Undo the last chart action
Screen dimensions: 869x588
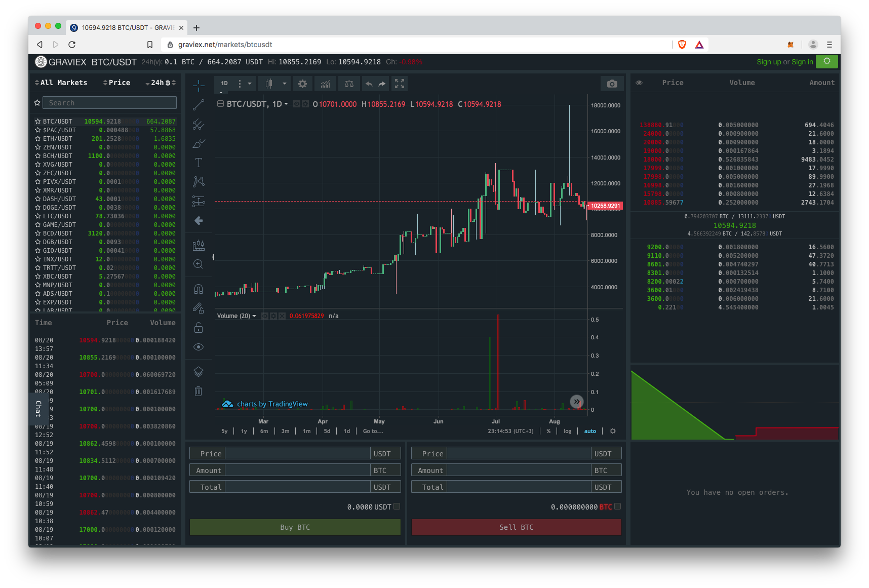point(369,84)
